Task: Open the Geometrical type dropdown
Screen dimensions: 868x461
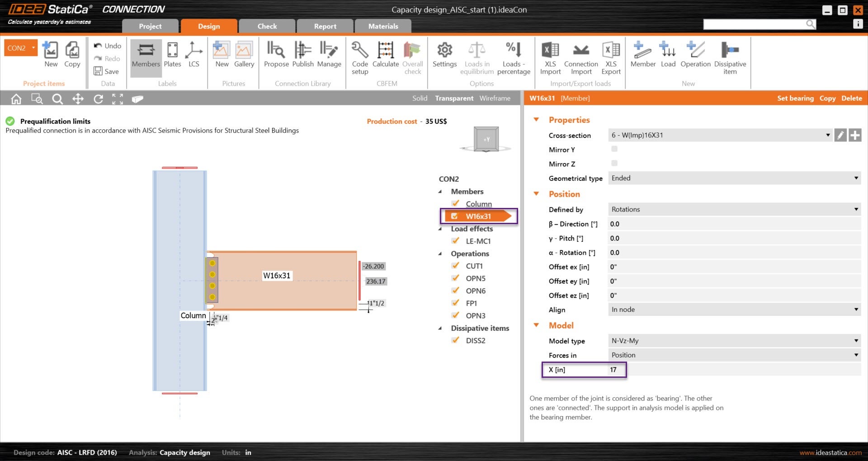Action: point(856,178)
